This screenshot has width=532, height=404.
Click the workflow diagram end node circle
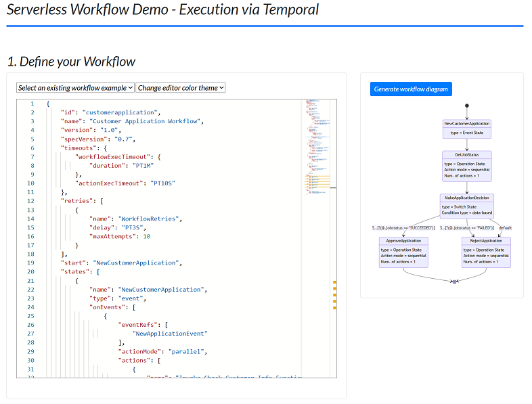click(455, 281)
